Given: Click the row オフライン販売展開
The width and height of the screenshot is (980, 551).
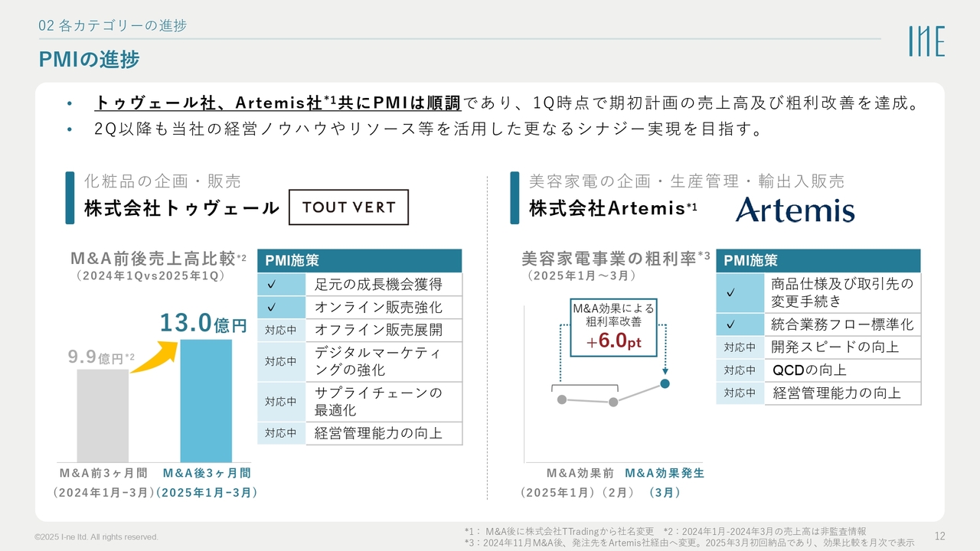Looking at the screenshot, I should click(360, 331).
